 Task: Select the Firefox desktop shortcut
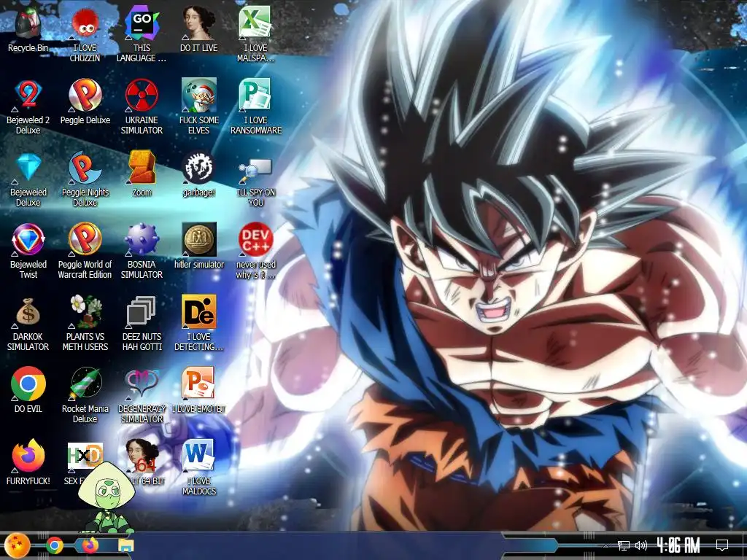coord(28,456)
